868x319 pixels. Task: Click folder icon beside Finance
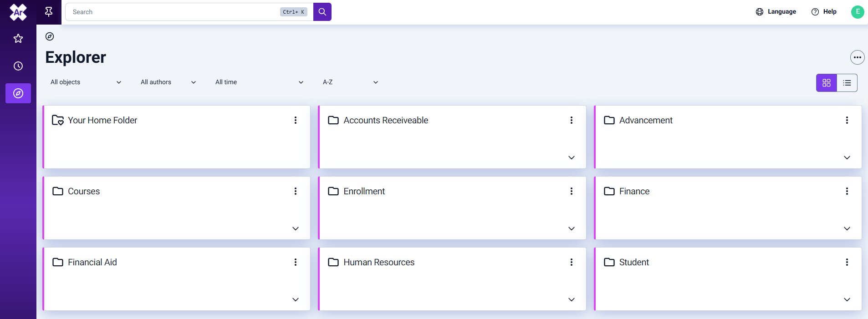pos(609,191)
